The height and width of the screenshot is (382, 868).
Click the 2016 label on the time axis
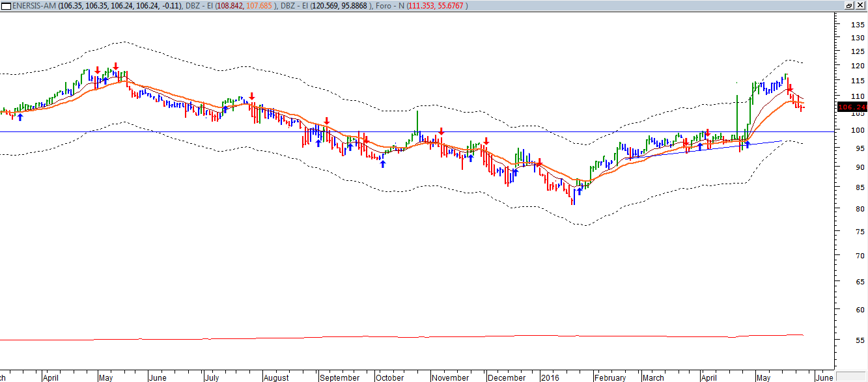[550, 377]
